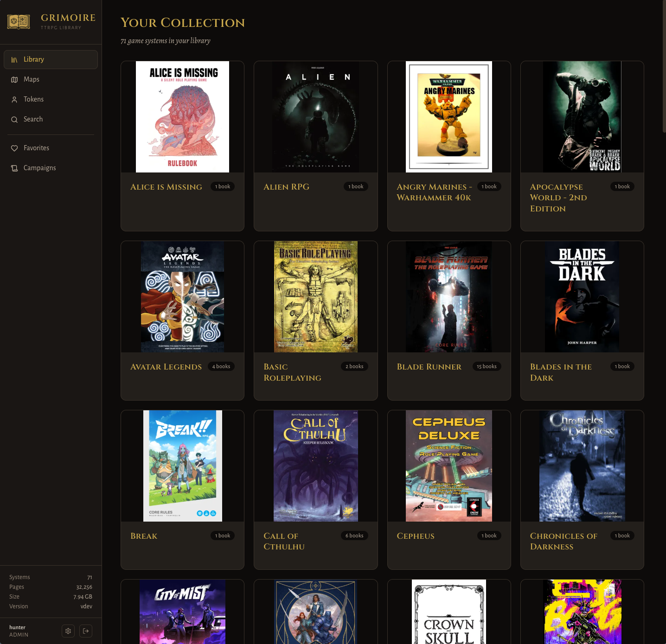
Task: Open Campaigns section
Action: point(51,168)
